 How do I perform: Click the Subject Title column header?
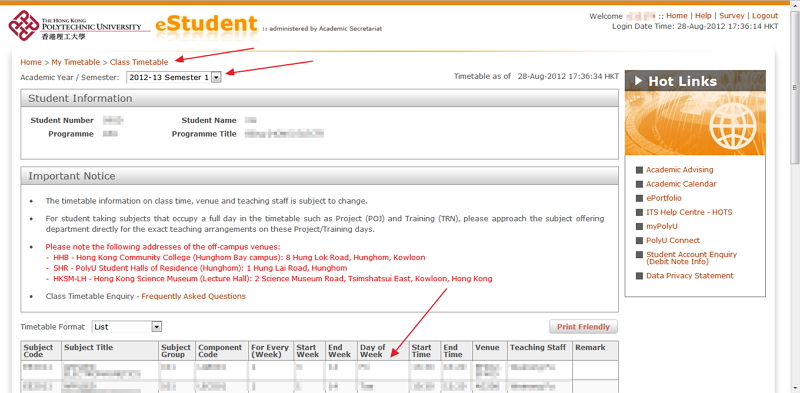click(x=110, y=351)
